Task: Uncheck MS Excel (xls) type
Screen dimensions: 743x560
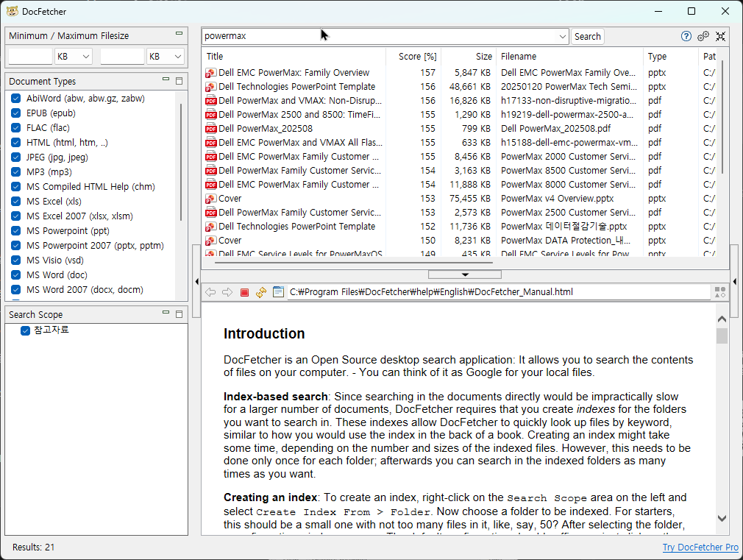Action: click(15, 202)
